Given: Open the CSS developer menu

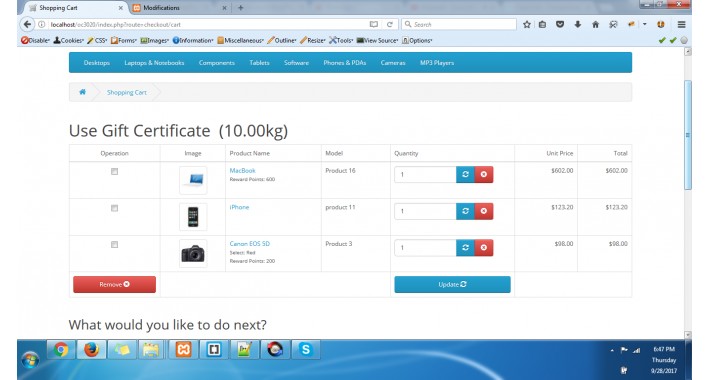Looking at the screenshot, I should pyautogui.click(x=97, y=40).
